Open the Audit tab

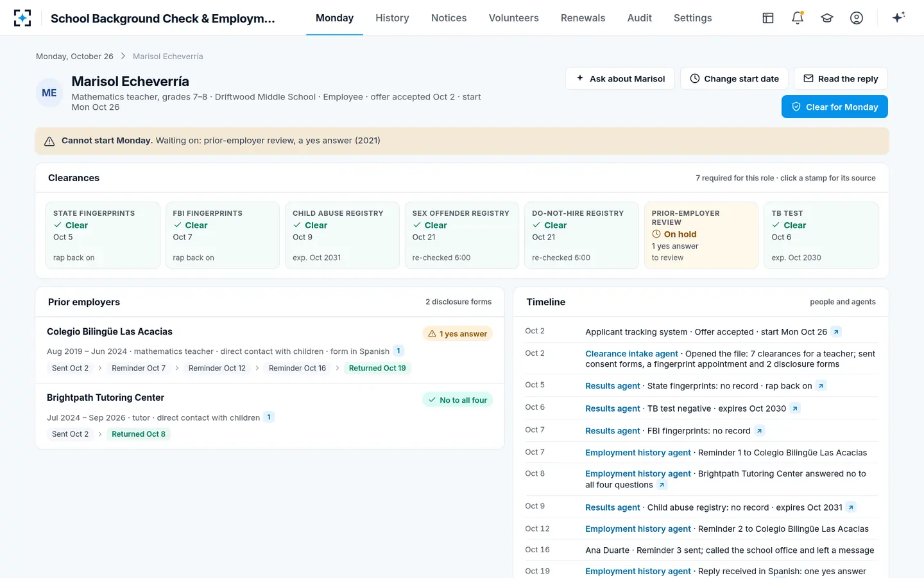(639, 18)
